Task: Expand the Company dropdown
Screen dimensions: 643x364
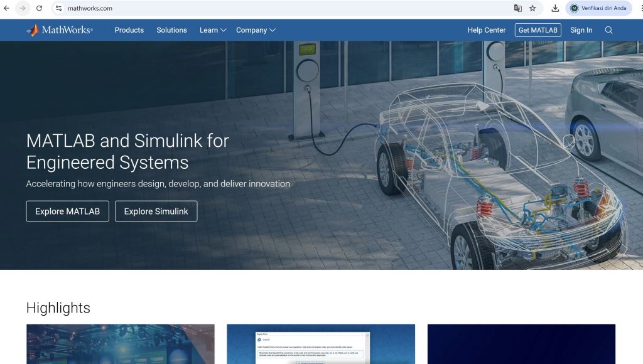Action: tap(256, 30)
